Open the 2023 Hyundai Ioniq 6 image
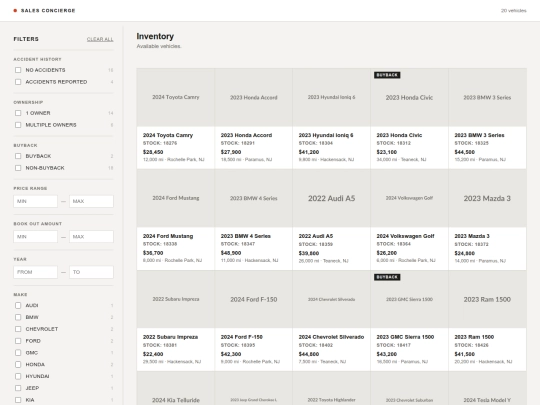The height and width of the screenshot is (405, 540). pyautogui.click(x=332, y=97)
